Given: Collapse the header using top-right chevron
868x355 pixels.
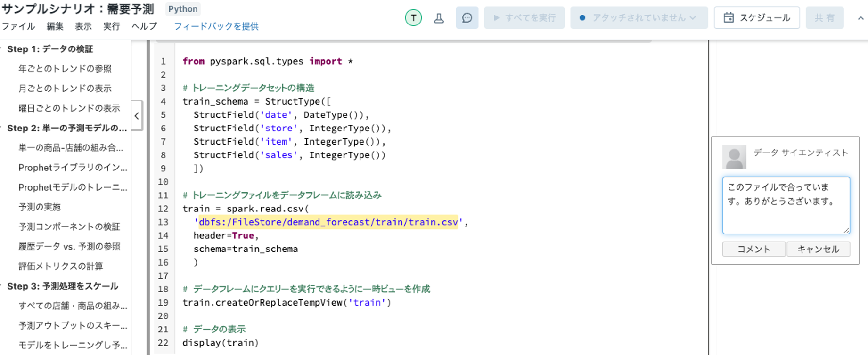Looking at the screenshot, I should (860, 18).
